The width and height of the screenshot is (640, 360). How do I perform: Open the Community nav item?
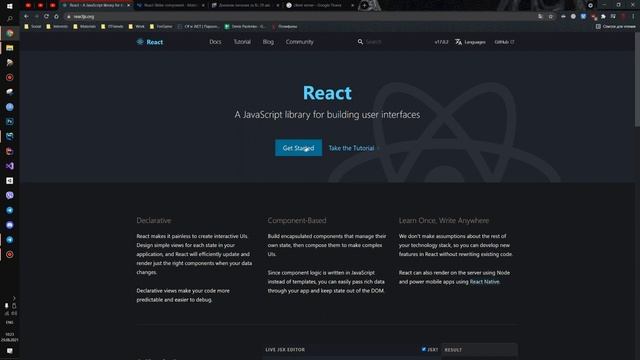(x=300, y=42)
